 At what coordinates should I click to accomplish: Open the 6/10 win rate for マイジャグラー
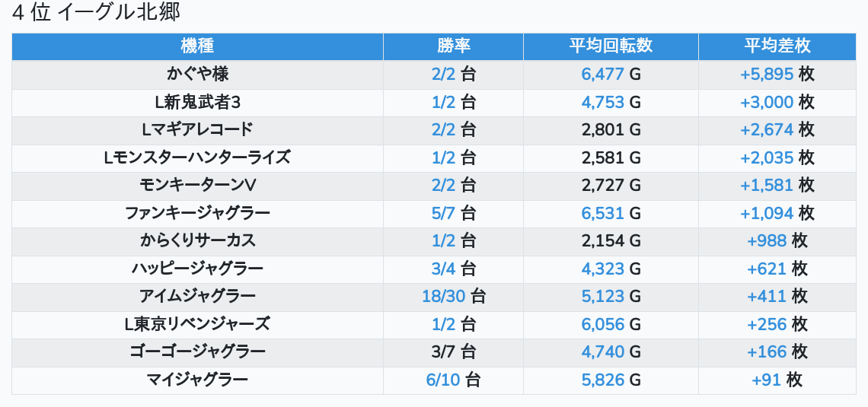443,380
